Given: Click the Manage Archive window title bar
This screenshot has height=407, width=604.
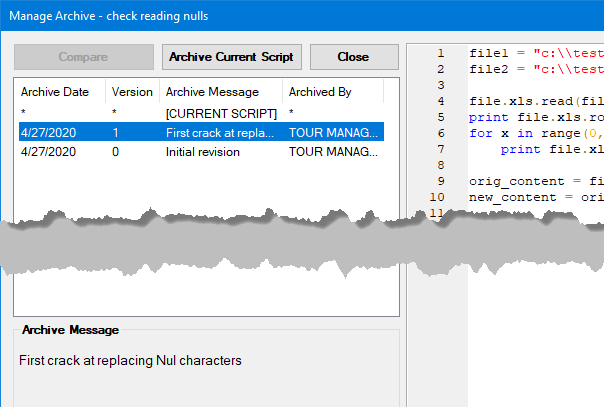Looking at the screenshot, I should click(300, 15).
